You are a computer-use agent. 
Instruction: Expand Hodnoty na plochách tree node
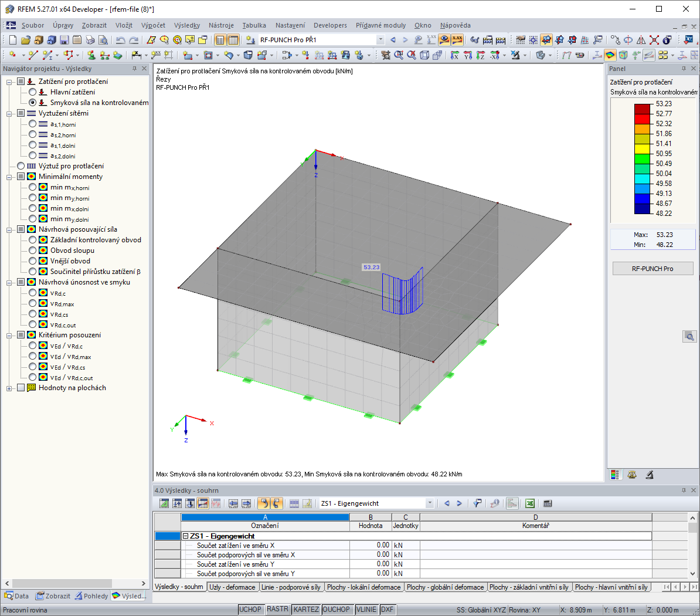9,388
